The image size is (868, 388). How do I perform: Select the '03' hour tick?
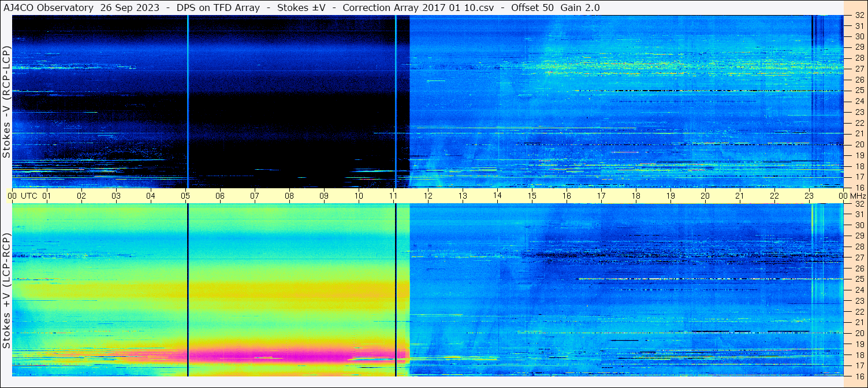[116, 196]
